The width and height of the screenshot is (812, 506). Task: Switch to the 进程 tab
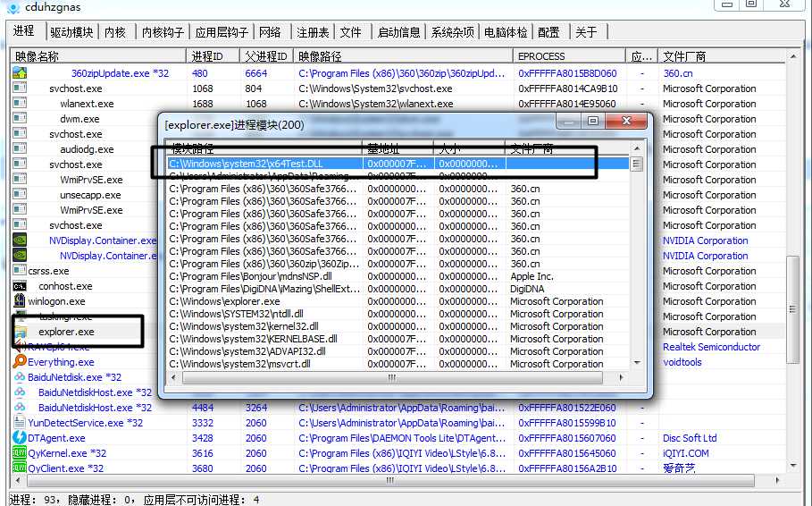pos(24,31)
